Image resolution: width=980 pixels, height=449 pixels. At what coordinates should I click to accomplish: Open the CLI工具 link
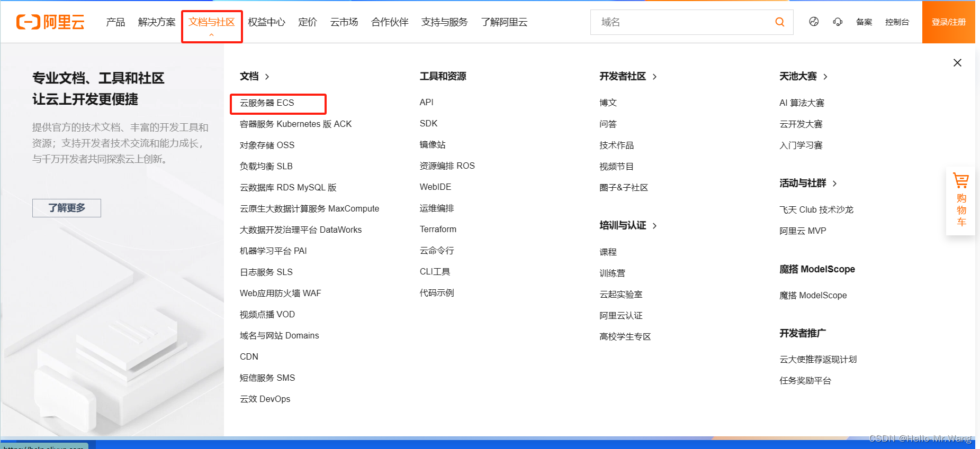(435, 271)
